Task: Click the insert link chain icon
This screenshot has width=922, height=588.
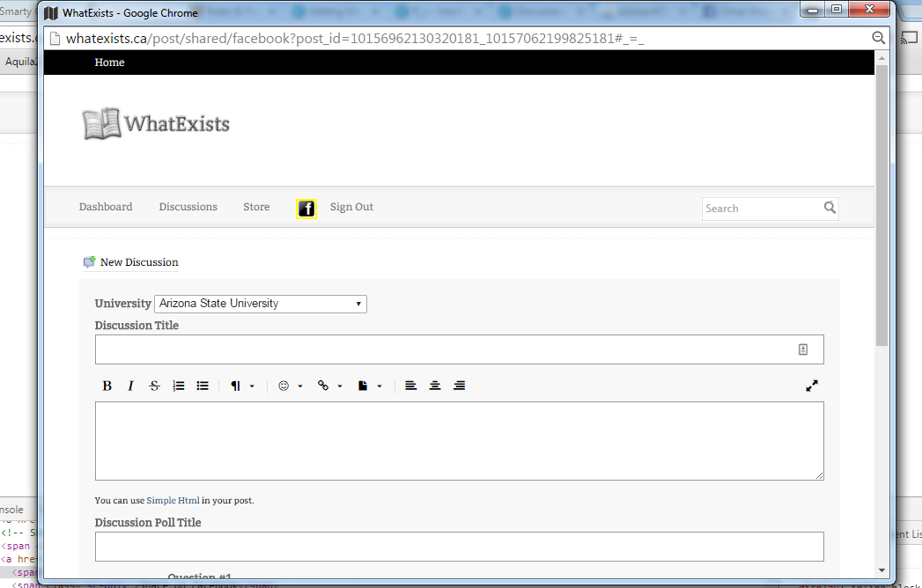Action: 323,386
